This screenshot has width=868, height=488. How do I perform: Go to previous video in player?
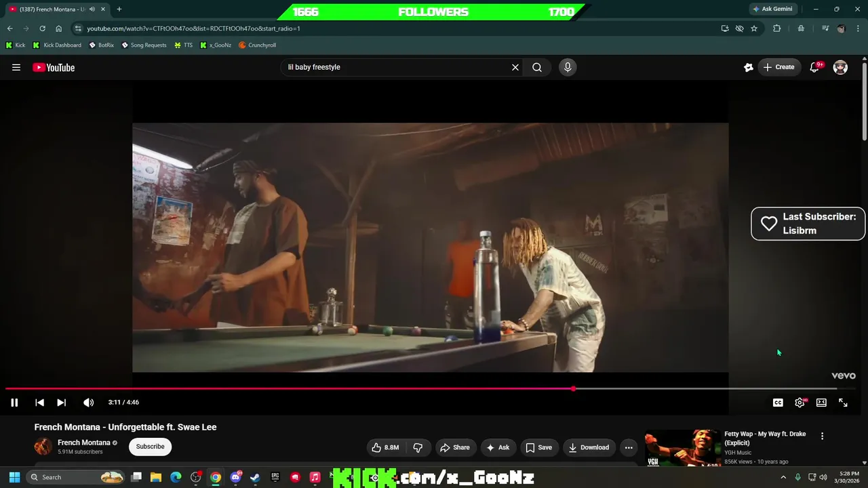point(39,403)
